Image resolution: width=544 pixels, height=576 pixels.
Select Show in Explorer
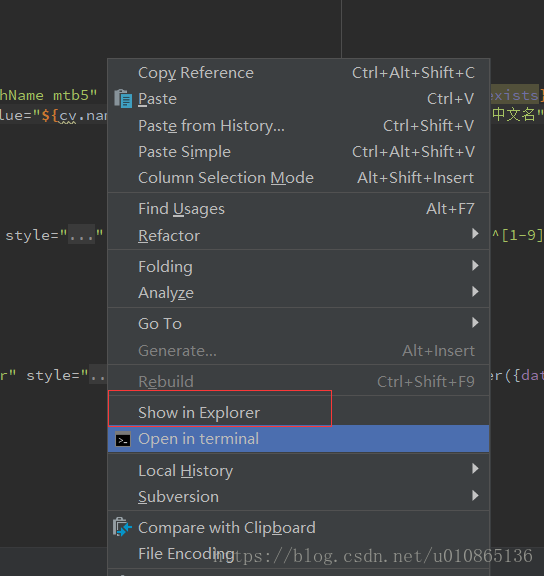(x=298, y=413)
